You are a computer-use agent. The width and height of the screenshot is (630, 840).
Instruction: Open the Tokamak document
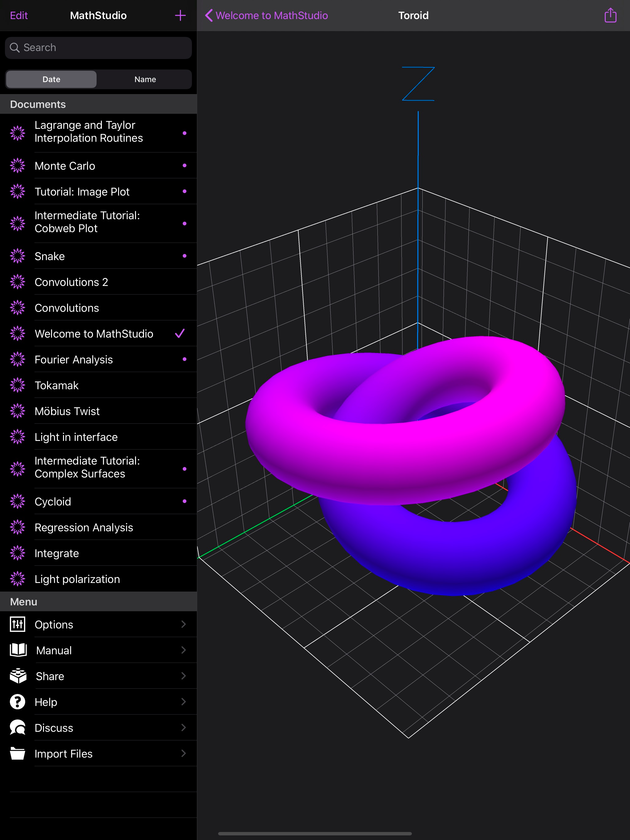(57, 386)
